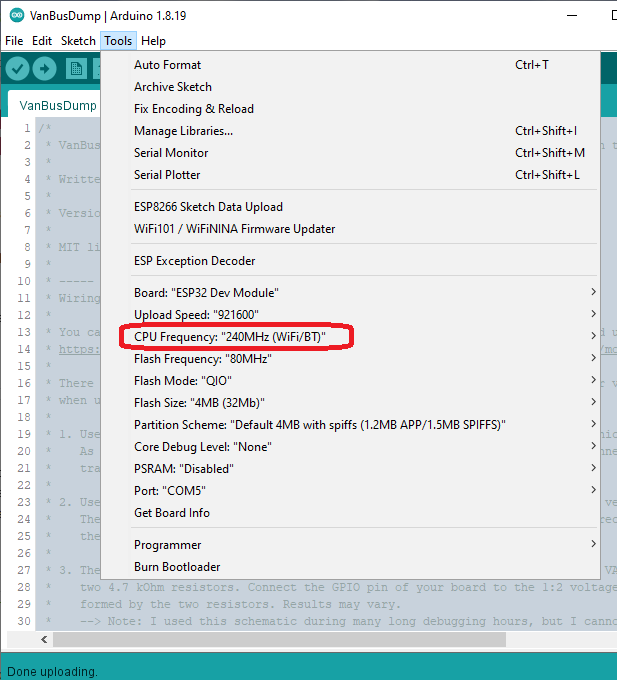Viewport: 617px width, 680px height.
Task: Select Auto Format menu item
Action: tap(350, 65)
